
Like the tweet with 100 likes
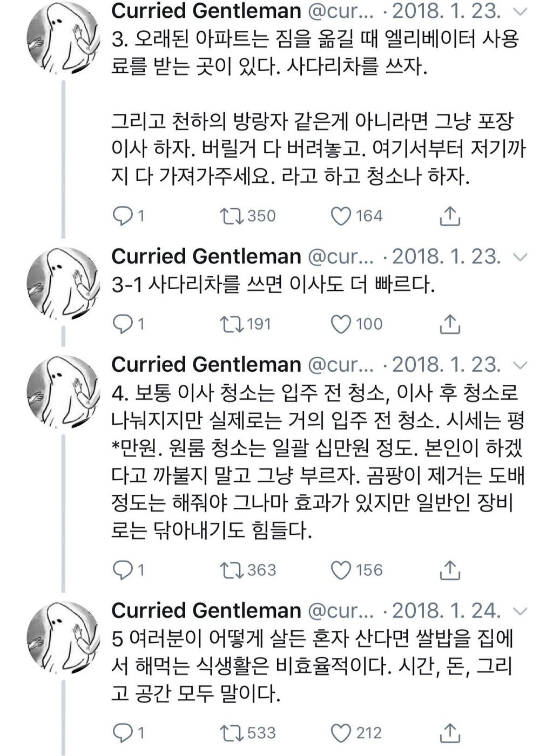click(341, 324)
